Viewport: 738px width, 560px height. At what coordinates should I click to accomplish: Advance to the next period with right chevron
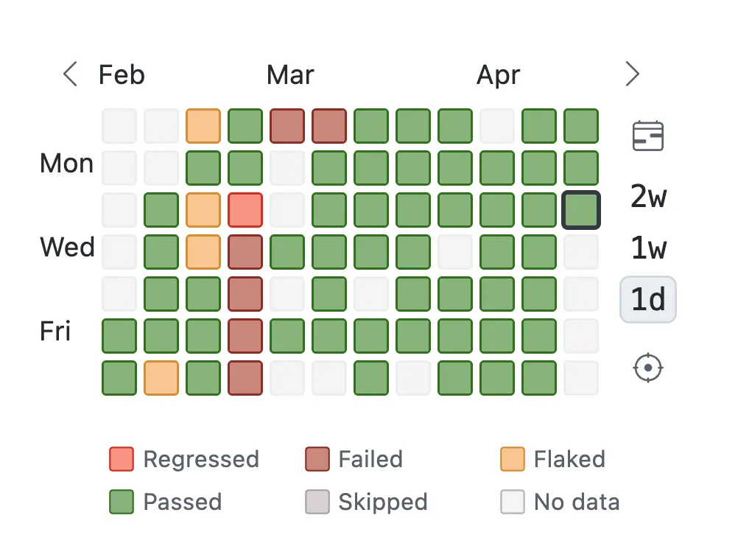click(x=632, y=74)
